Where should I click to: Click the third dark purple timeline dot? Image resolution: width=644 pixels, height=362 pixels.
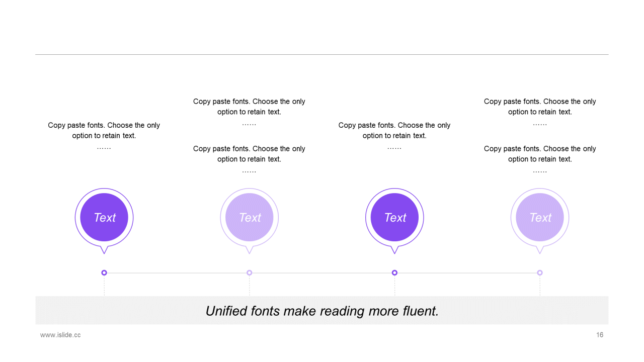click(x=394, y=273)
